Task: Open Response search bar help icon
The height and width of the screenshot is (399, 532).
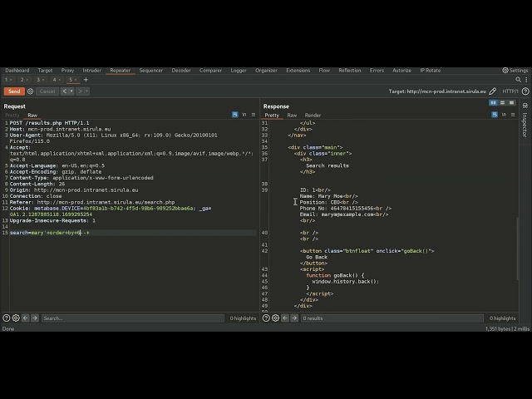Action: point(266,318)
